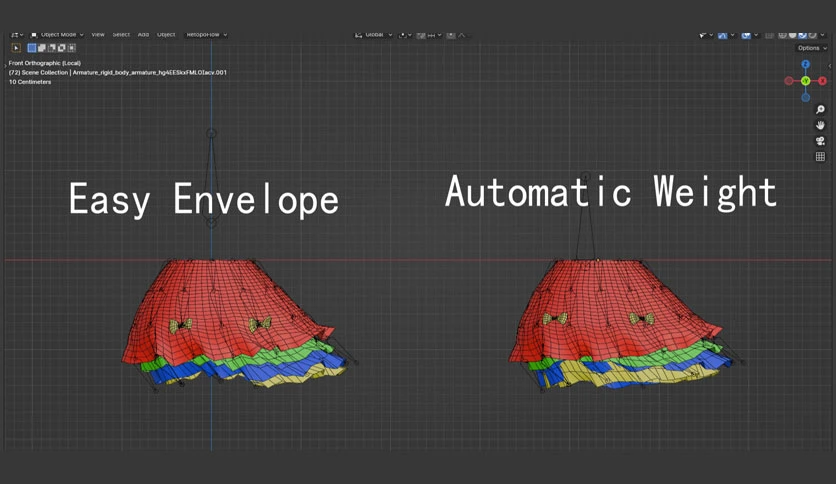Choose the Extend selection mode icon
The width and height of the screenshot is (836, 484).
point(42,48)
